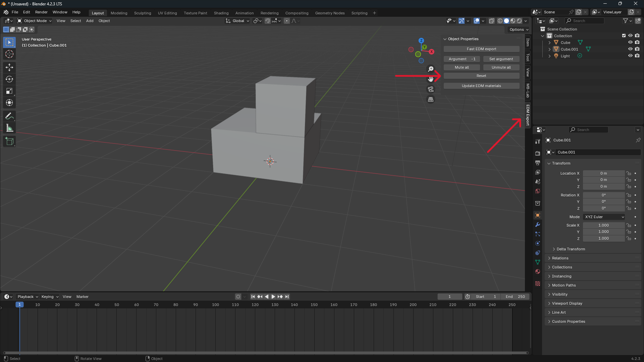
Task: Activate the Scale tool
Action: coord(9,91)
